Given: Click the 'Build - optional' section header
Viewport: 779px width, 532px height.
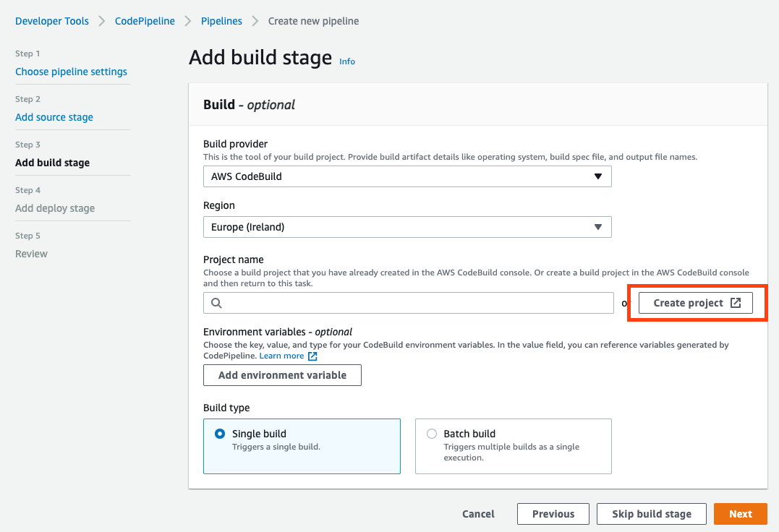Looking at the screenshot, I should tap(249, 105).
